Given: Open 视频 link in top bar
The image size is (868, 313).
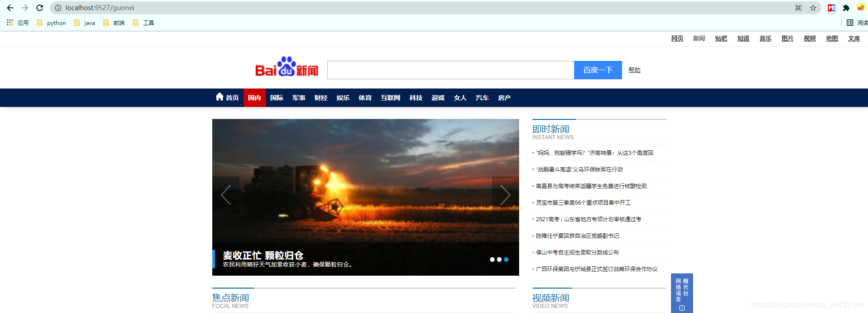Looking at the screenshot, I should point(810,38).
